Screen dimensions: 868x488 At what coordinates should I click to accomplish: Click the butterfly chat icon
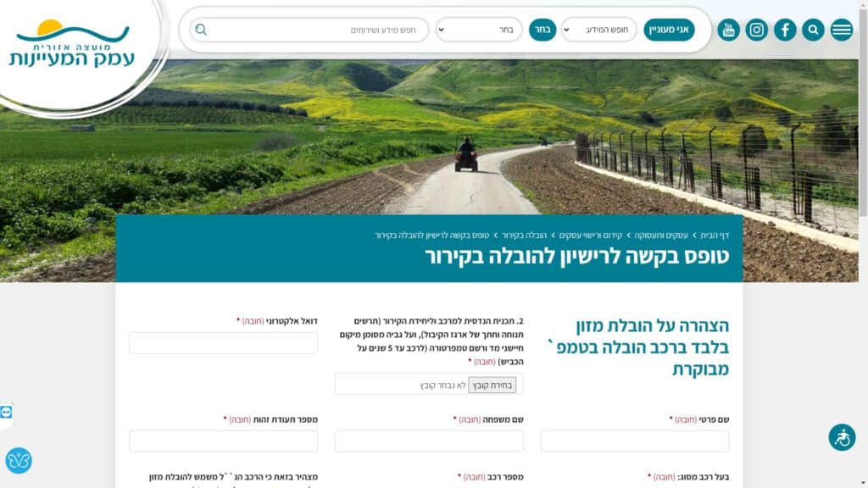tap(19, 460)
